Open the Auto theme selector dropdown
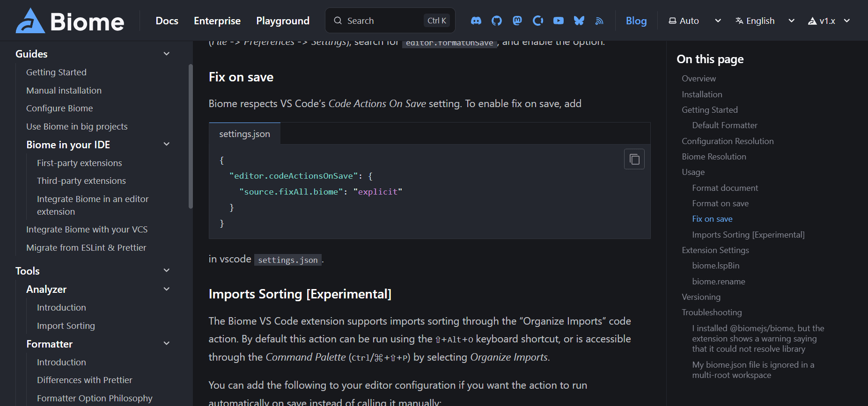The width and height of the screenshot is (868, 406). click(x=695, y=21)
